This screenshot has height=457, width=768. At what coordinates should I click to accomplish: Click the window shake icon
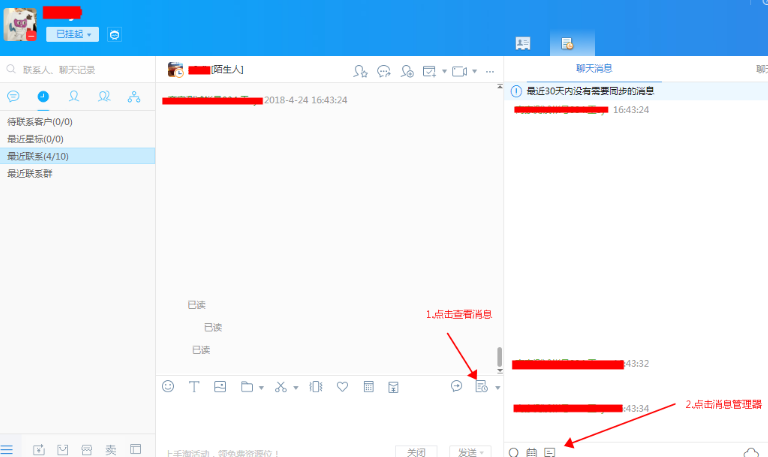(316, 387)
